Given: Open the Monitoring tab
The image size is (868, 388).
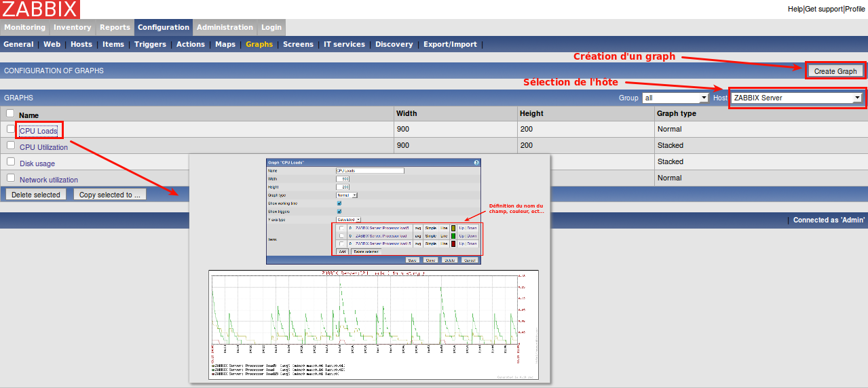Looking at the screenshot, I should click(24, 27).
